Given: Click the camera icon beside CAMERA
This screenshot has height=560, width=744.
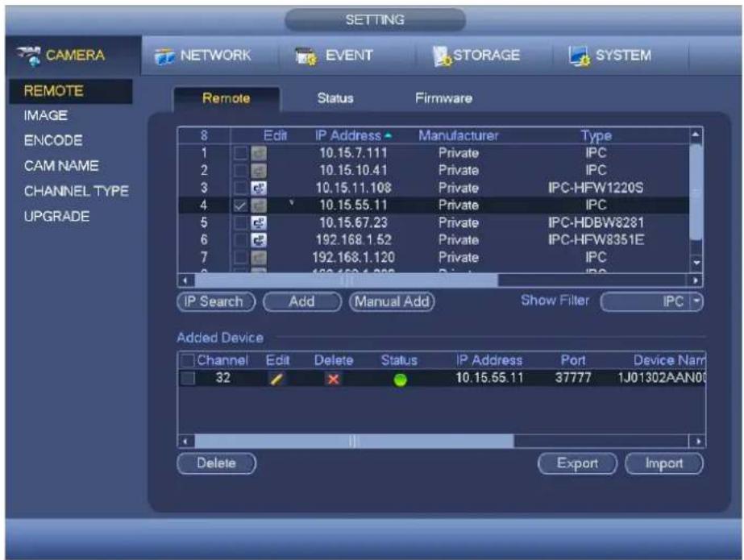Looking at the screenshot, I should [x=29, y=56].
